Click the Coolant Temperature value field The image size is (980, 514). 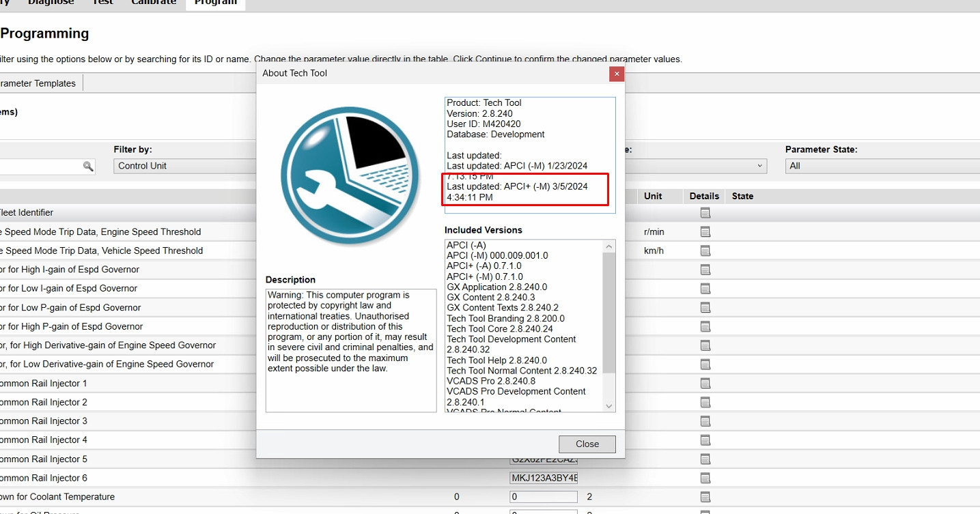(x=544, y=497)
